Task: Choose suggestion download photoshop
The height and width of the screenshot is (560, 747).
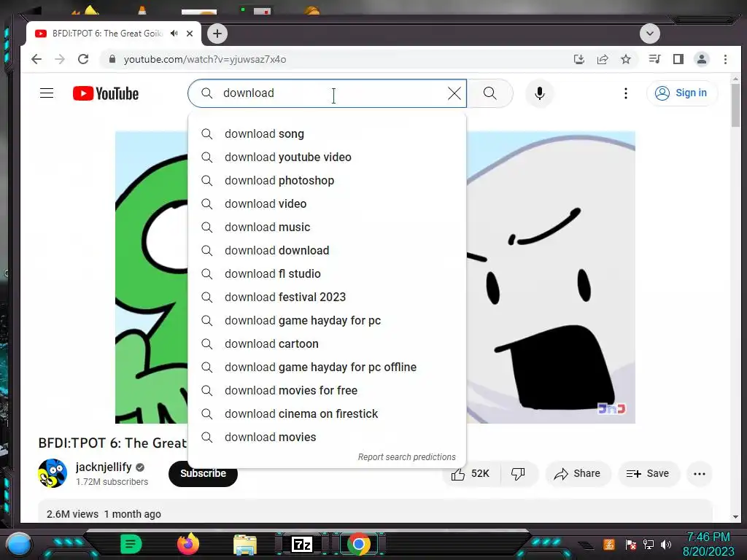Action: pyautogui.click(x=327, y=181)
